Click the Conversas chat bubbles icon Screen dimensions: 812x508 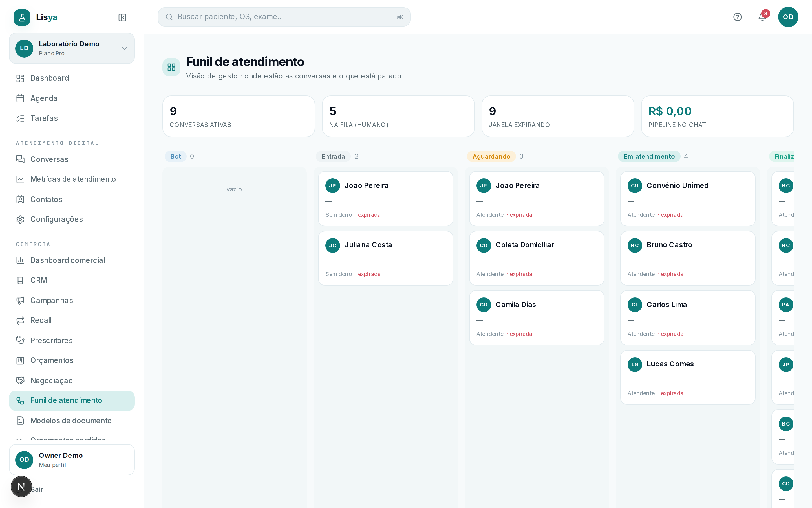tap(20, 159)
